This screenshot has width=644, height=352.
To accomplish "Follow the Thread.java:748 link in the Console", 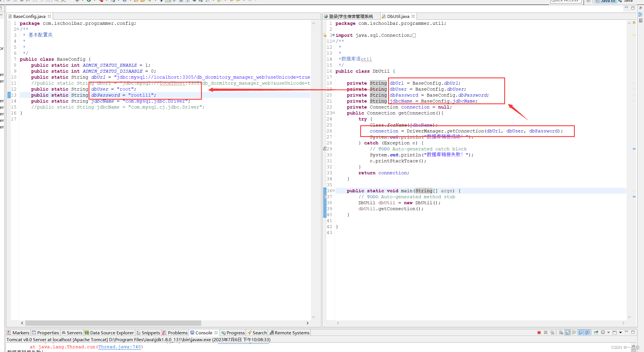I will click(120, 347).
